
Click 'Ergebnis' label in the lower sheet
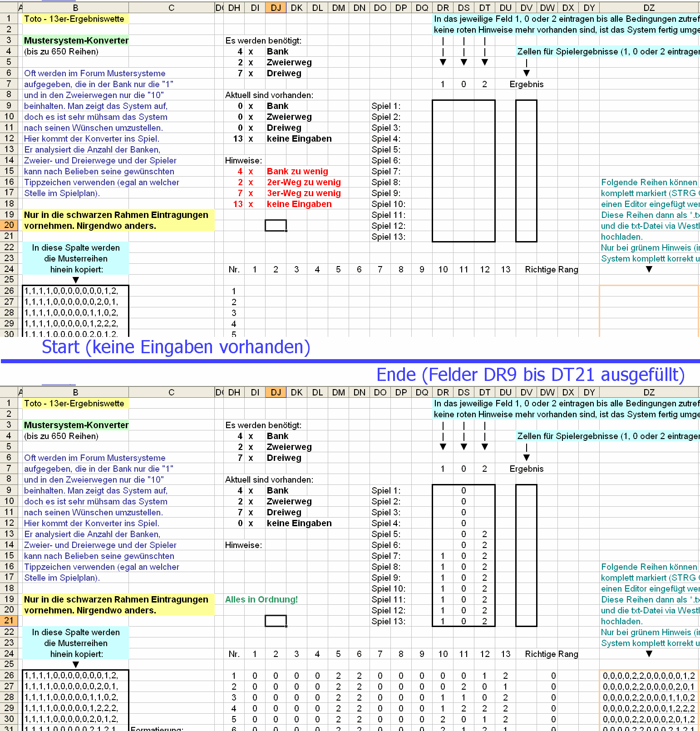(527, 469)
